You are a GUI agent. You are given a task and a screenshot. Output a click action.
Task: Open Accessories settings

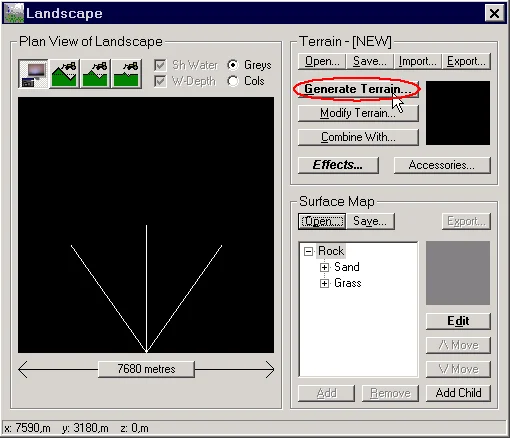442,165
